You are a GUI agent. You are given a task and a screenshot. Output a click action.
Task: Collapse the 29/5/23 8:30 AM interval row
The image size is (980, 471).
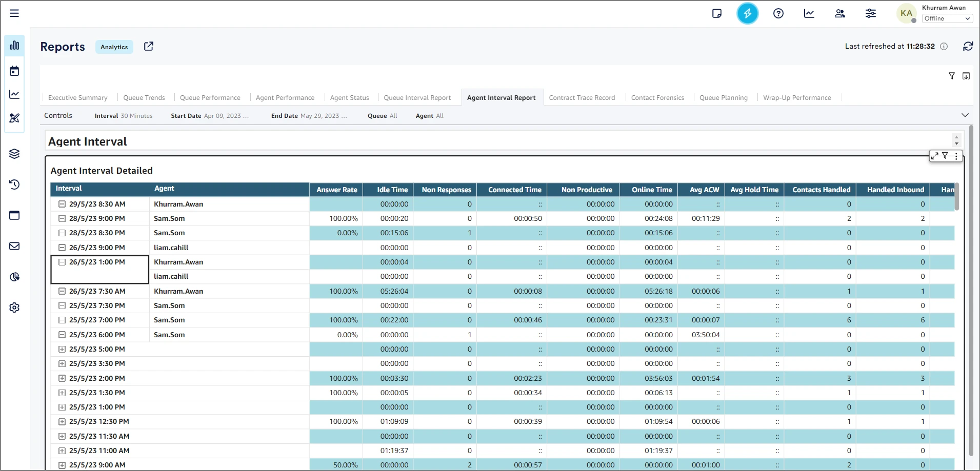tap(62, 204)
